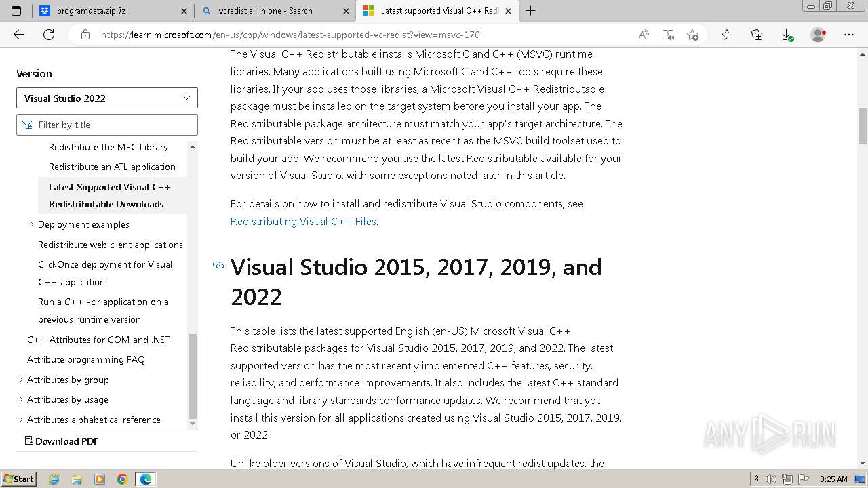Show Downloads panel icon

pyautogui.click(x=787, y=35)
